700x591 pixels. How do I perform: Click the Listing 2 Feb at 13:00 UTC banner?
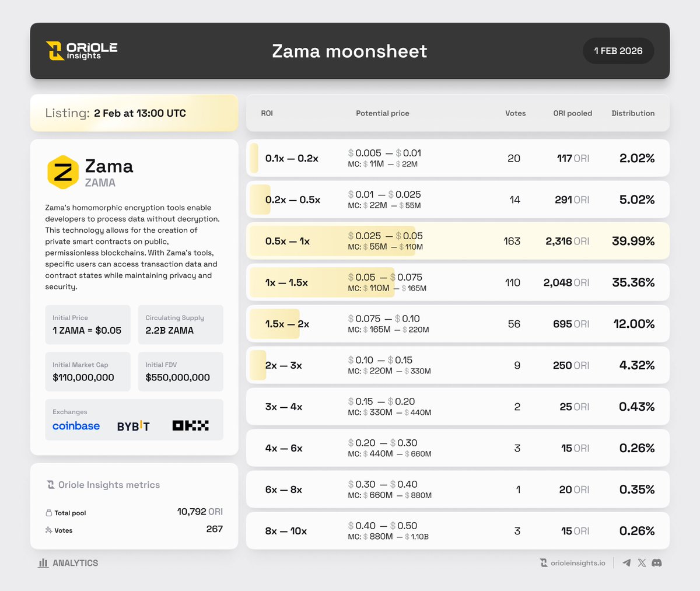[x=134, y=113]
